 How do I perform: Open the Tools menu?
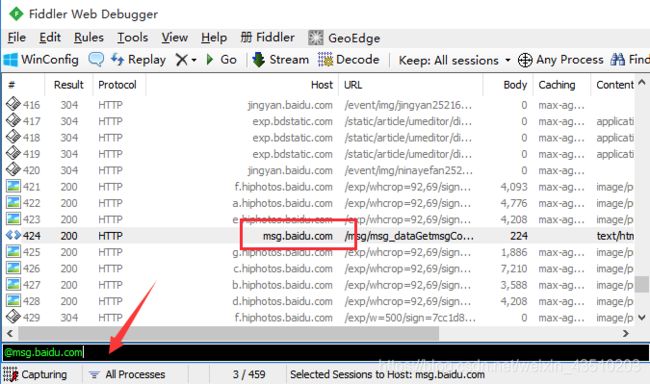tap(133, 38)
